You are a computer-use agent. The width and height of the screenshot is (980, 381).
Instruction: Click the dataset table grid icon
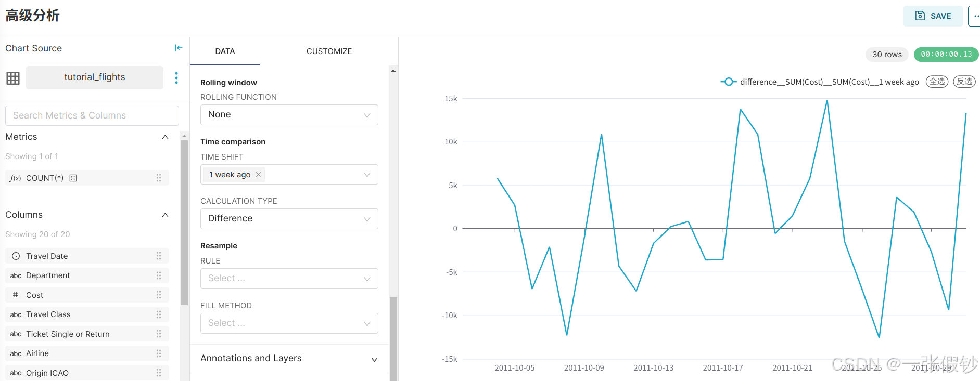(13, 78)
